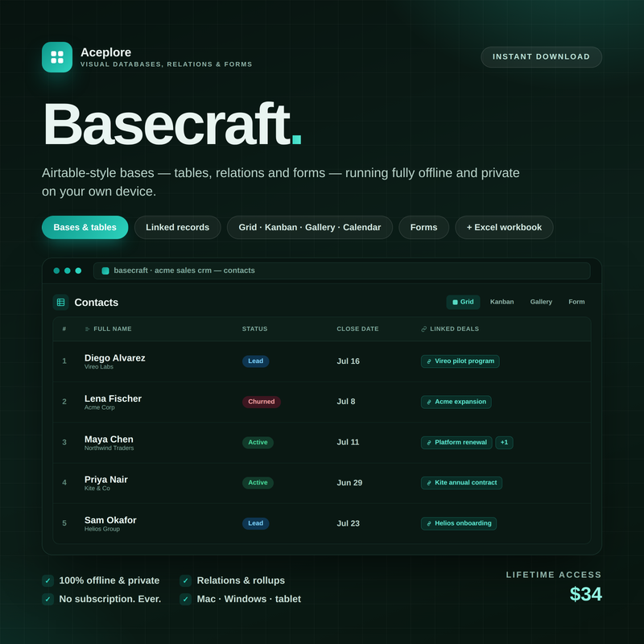644x644 pixels.
Task: Sort by the Full Name column header
Action: pyautogui.click(x=113, y=329)
